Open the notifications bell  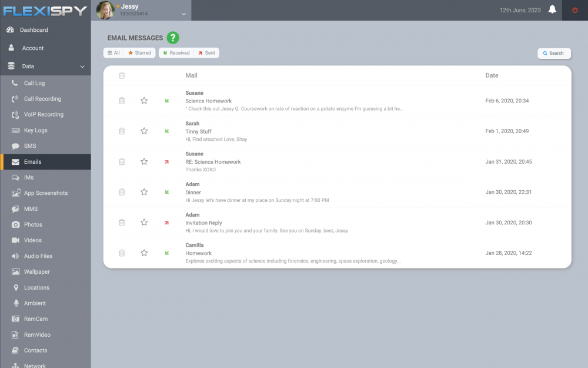552,10
